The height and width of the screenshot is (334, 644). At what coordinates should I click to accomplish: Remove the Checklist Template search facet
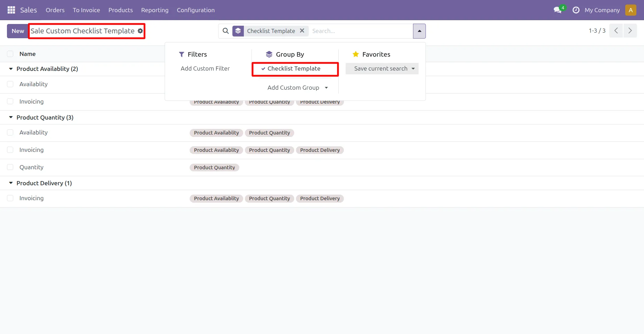[x=302, y=31]
